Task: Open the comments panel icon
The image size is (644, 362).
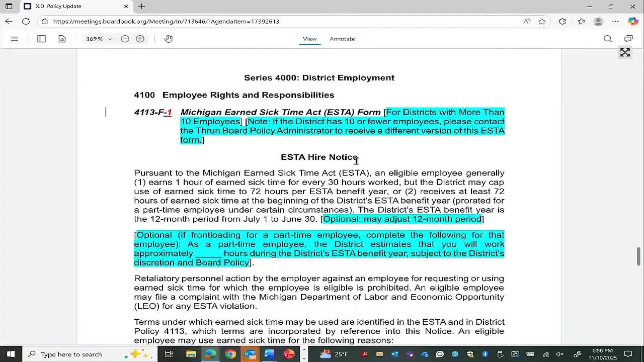Action: (x=628, y=39)
